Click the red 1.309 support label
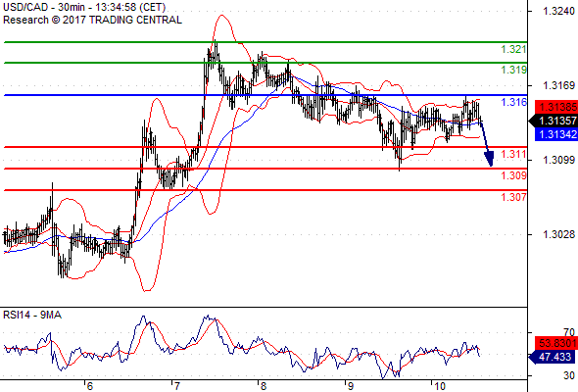The width and height of the screenshot is (578, 392). 513,175
